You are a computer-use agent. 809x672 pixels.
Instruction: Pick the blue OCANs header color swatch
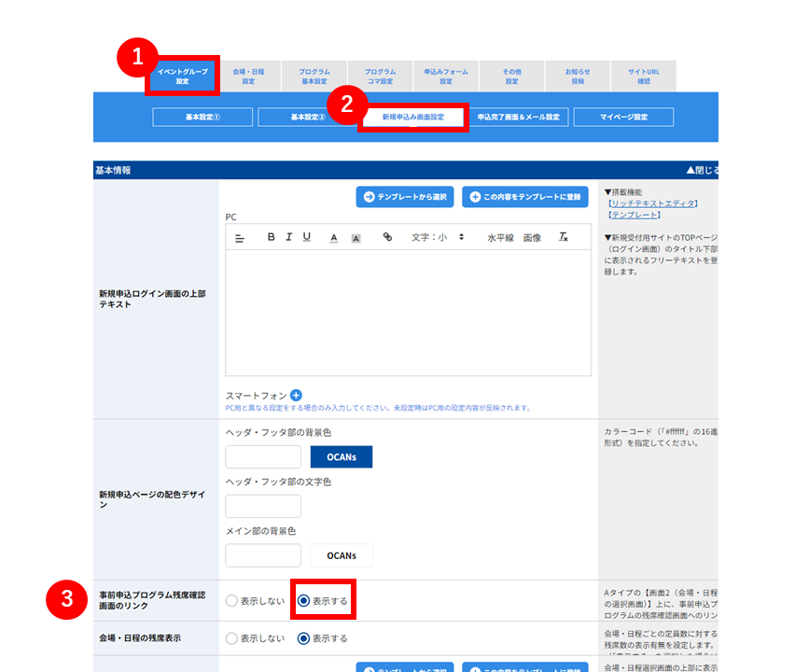[x=341, y=456]
